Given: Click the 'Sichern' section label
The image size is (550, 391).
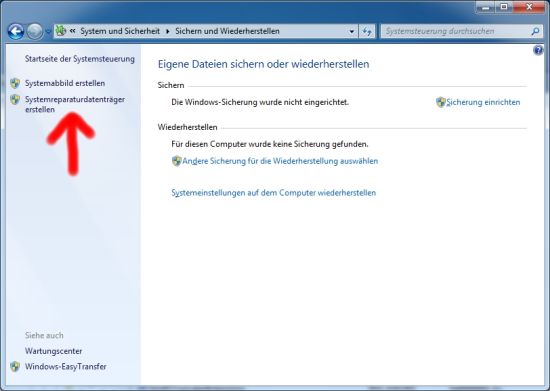Looking at the screenshot, I should 171,85.
